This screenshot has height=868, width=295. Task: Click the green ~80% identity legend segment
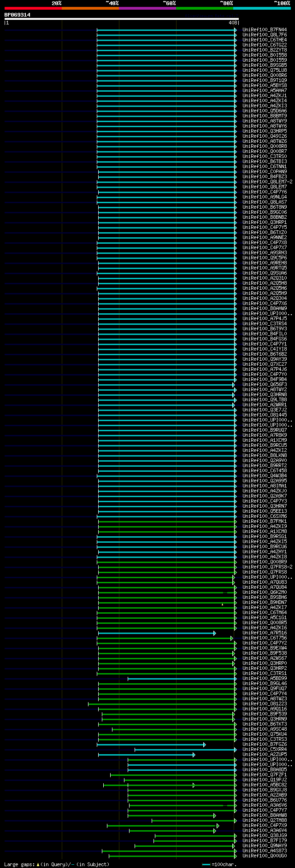coord(205,8)
